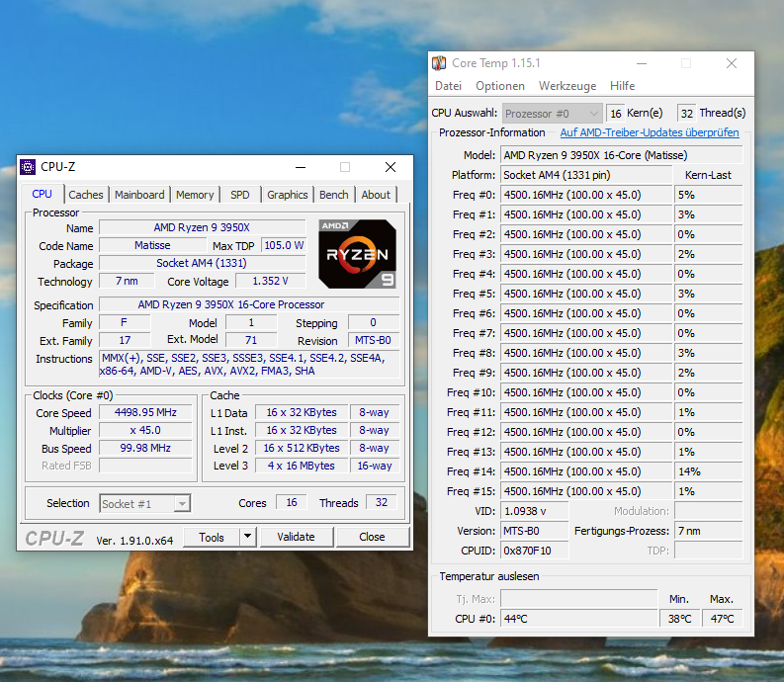Open the Prozessor #0 CPU Auswahl dropdown
This screenshot has width=784, height=682.
tap(552, 114)
